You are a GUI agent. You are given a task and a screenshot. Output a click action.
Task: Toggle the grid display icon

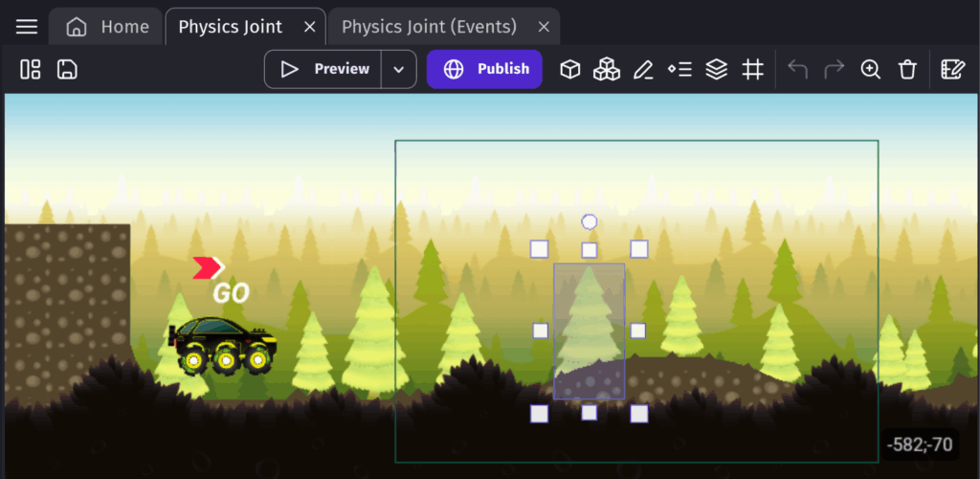click(753, 69)
